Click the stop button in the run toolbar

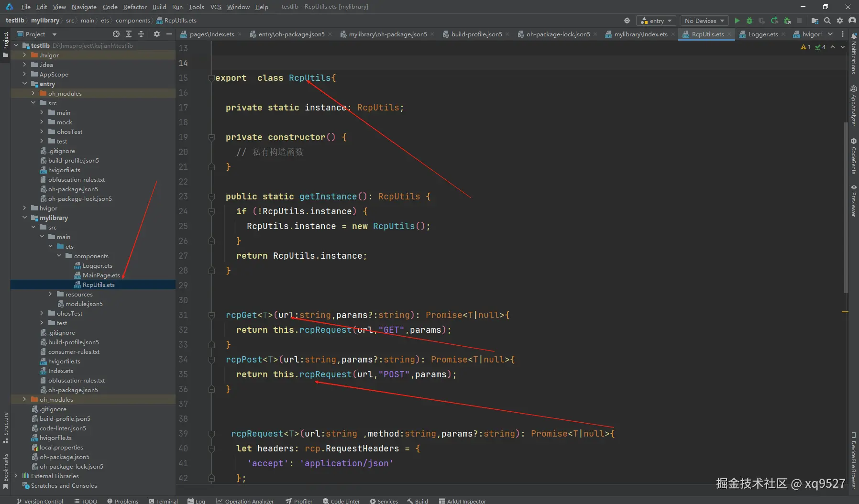point(799,21)
